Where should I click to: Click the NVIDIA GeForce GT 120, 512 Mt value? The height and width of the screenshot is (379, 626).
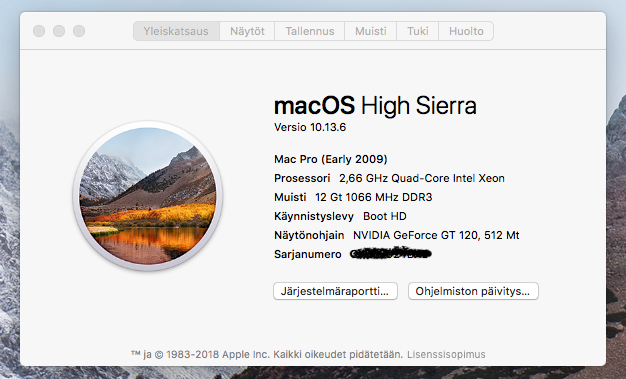click(x=436, y=235)
